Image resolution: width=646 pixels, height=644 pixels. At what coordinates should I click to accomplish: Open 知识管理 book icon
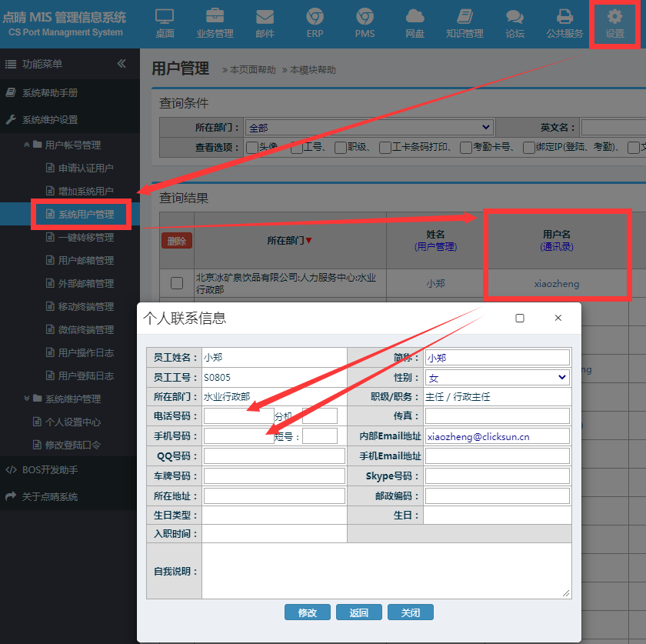tap(465, 23)
